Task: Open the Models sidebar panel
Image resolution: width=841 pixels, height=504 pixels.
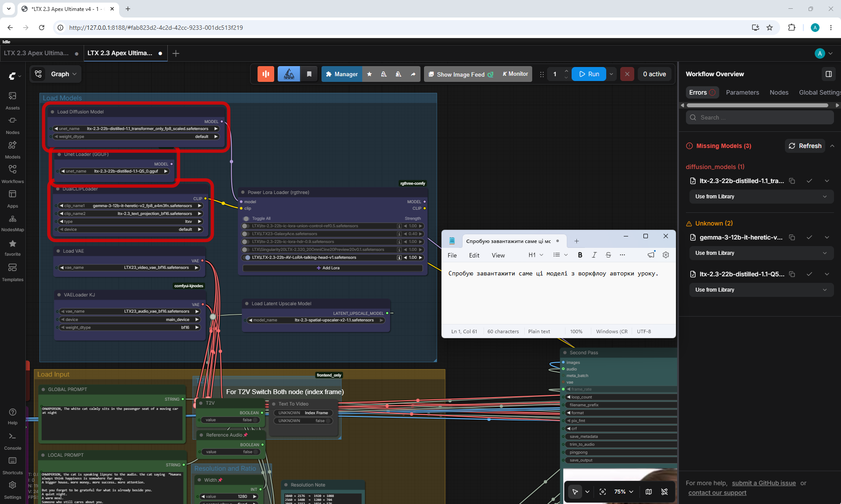Action: pos(12,149)
